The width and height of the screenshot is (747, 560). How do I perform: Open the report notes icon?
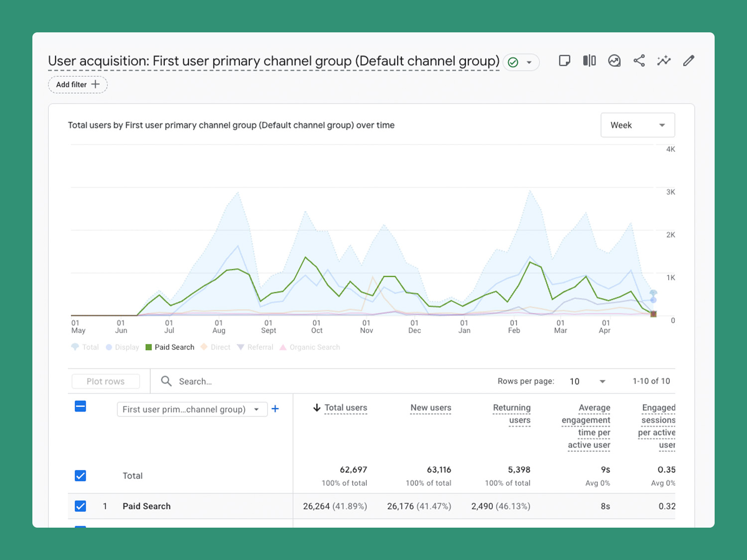tap(564, 61)
